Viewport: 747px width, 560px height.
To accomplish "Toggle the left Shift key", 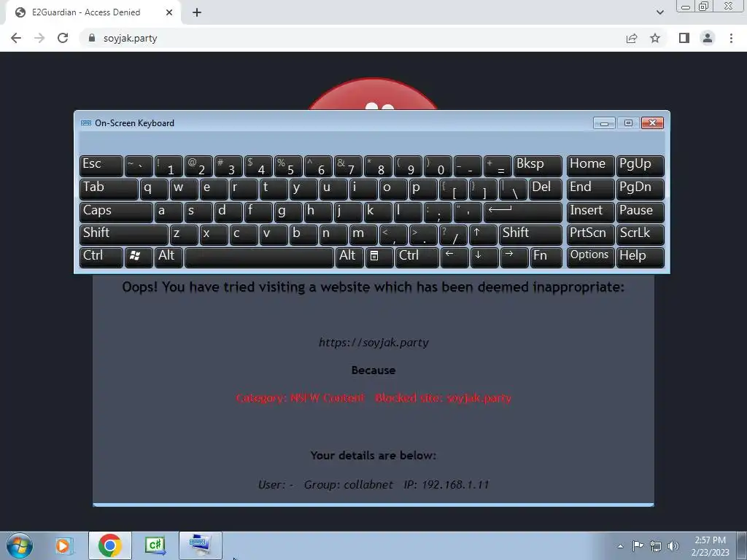I will pos(123,234).
